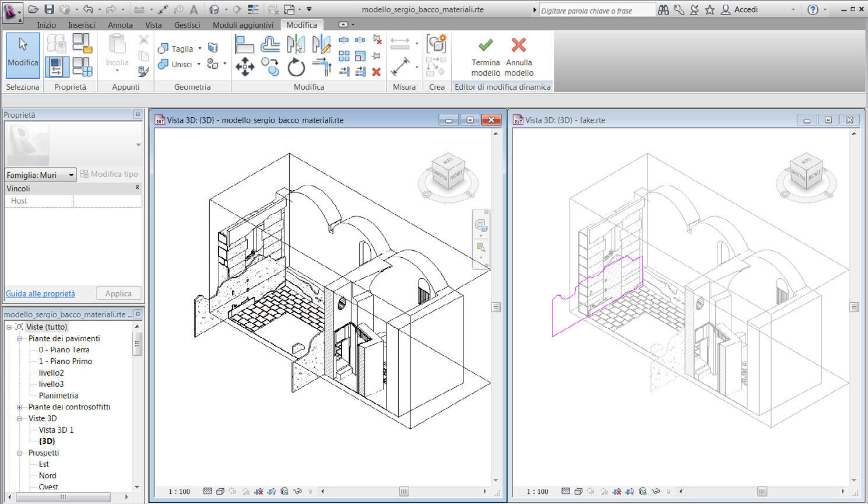Click the Create Group icon in Crea panel
This screenshot has width=868, height=504.
pos(437,44)
